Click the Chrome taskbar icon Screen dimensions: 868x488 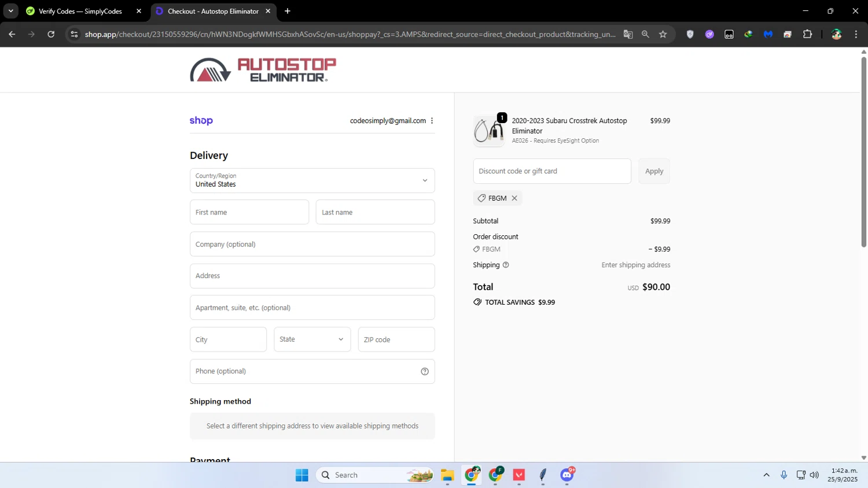pyautogui.click(x=472, y=475)
